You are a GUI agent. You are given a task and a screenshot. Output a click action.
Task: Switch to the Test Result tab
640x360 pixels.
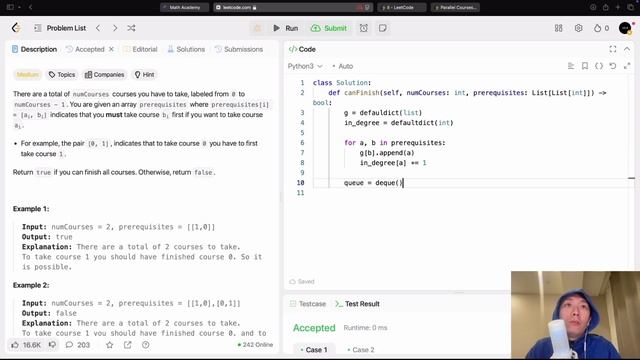pyautogui.click(x=357, y=304)
